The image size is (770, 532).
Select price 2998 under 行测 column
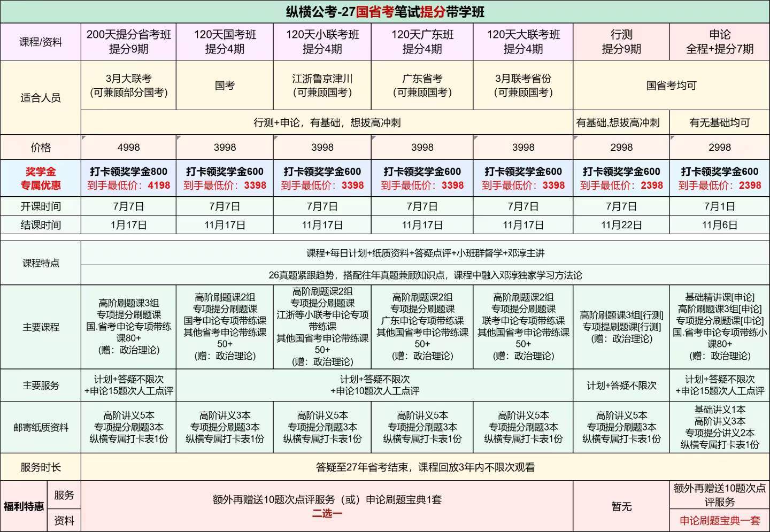pos(621,147)
